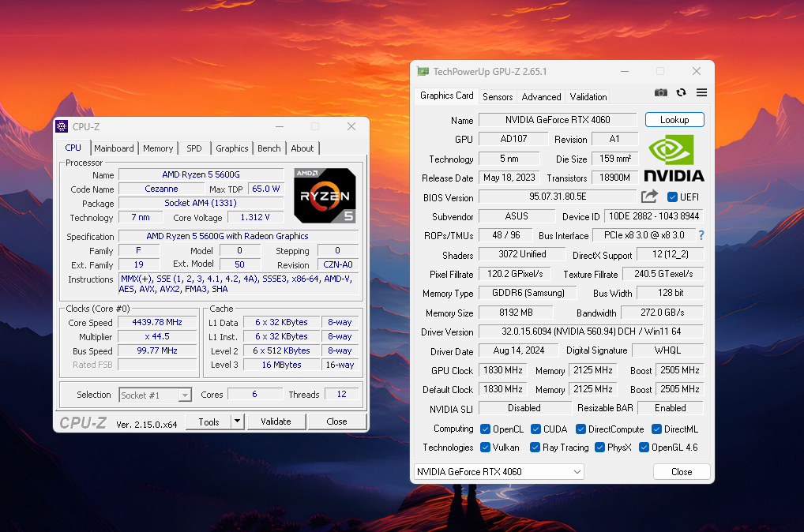Viewport: 804px width, 532px height.
Task: Refresh GPU-Z data with the refresh icon
Action: click(681, 93)
